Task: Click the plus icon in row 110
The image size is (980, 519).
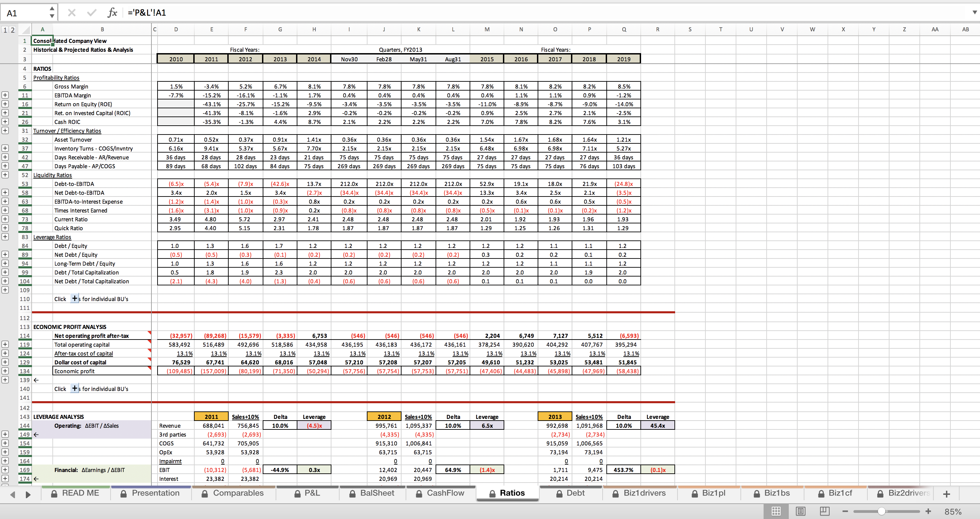Action: click(75, 298)
